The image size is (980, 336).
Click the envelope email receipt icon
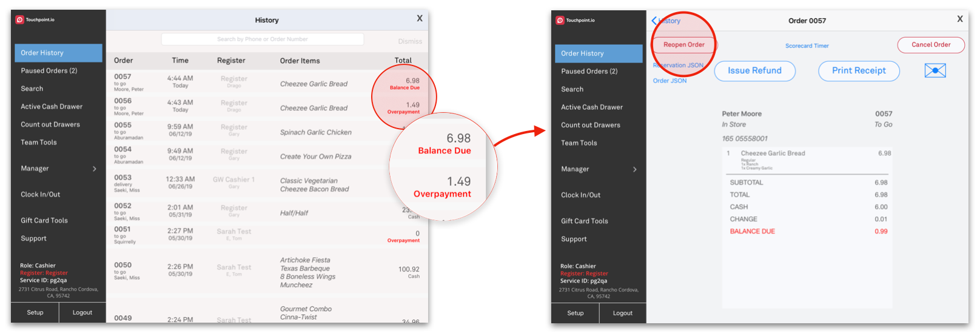[935, 71]
